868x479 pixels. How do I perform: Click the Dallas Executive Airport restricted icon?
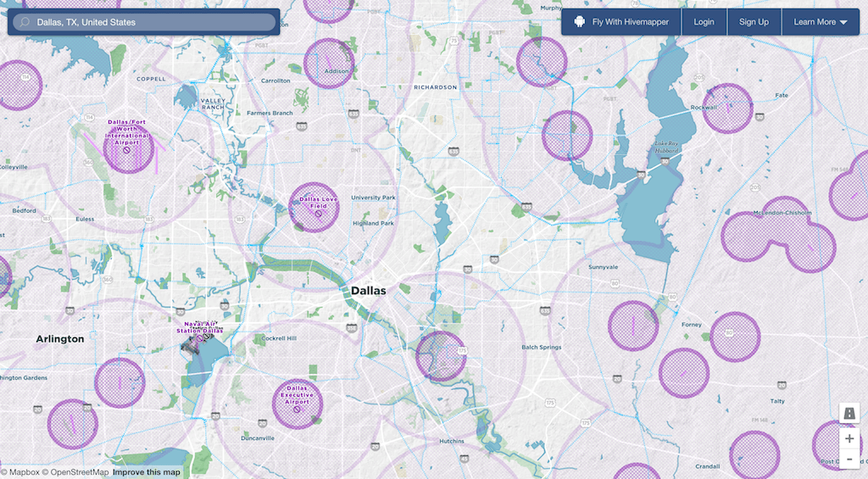[x=297, y=409]
